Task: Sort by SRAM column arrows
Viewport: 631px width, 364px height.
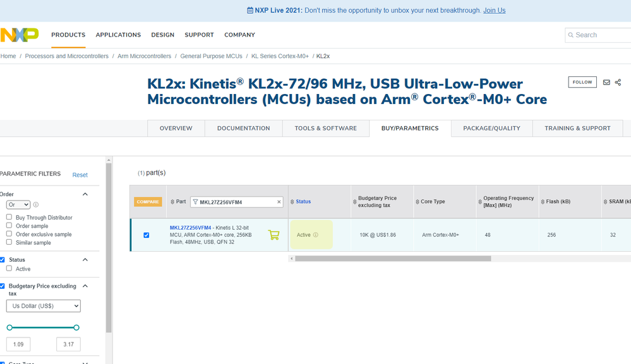Action: 605,202
